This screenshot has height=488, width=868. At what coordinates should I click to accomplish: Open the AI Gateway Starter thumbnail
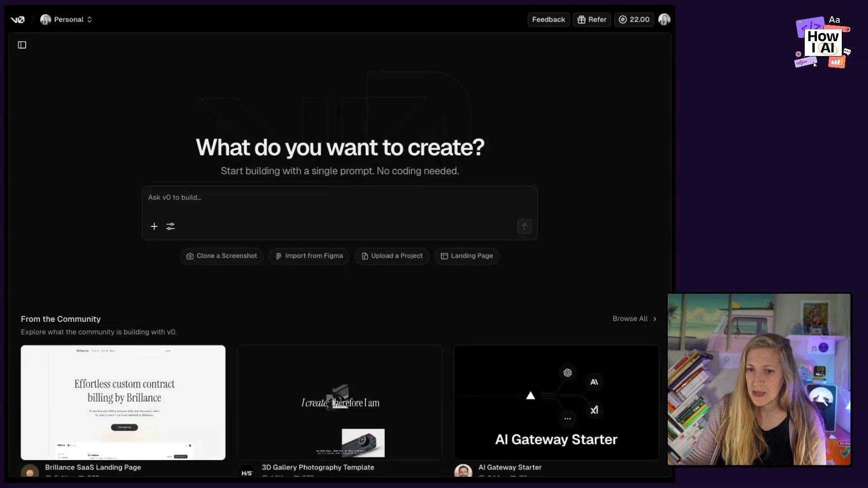point(556,403)
